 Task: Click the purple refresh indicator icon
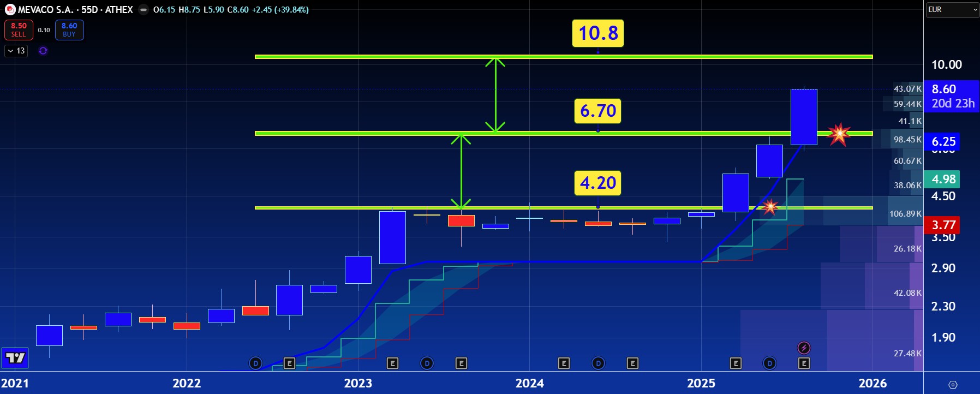tap(43, 51)
